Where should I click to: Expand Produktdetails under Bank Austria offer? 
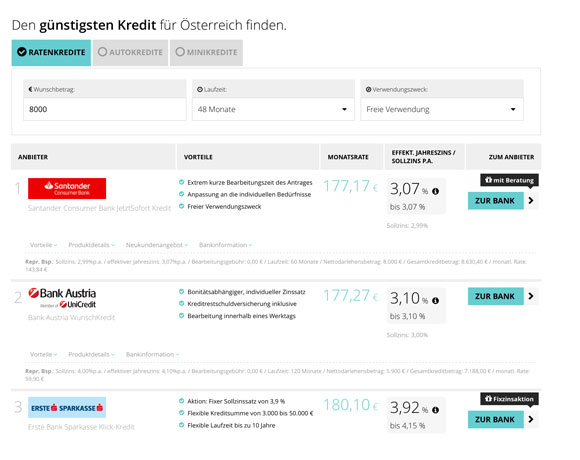[91, 354]
